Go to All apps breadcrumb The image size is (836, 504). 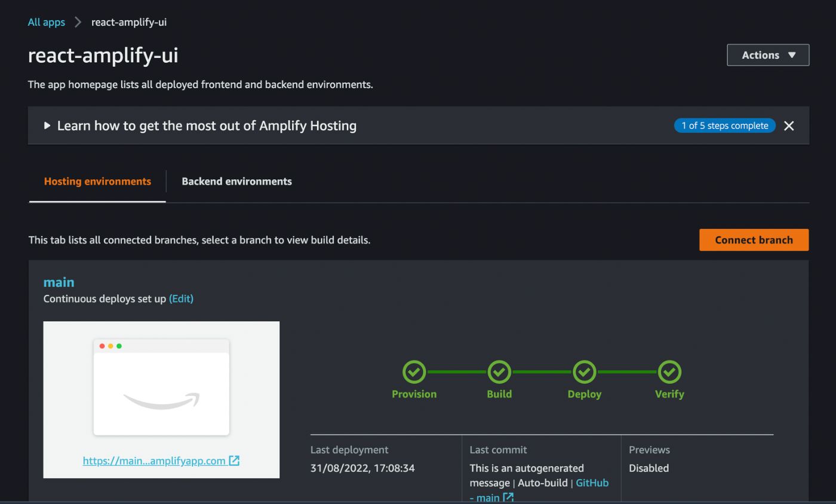[x=46, y=22]
